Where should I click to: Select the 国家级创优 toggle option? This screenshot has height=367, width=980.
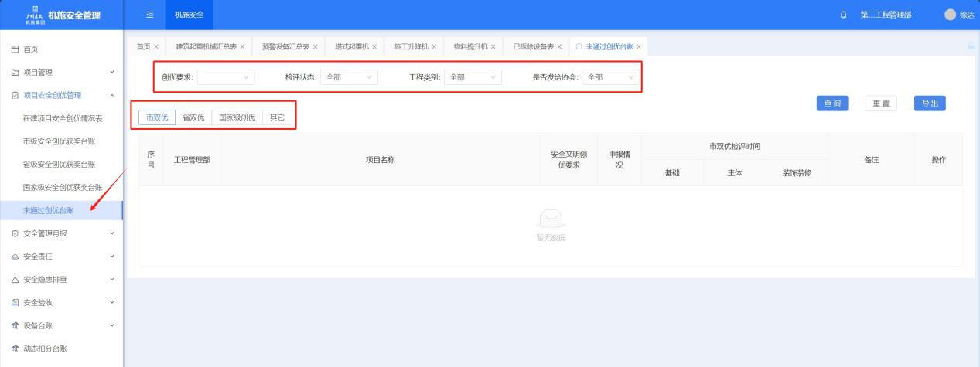point(237,117)
